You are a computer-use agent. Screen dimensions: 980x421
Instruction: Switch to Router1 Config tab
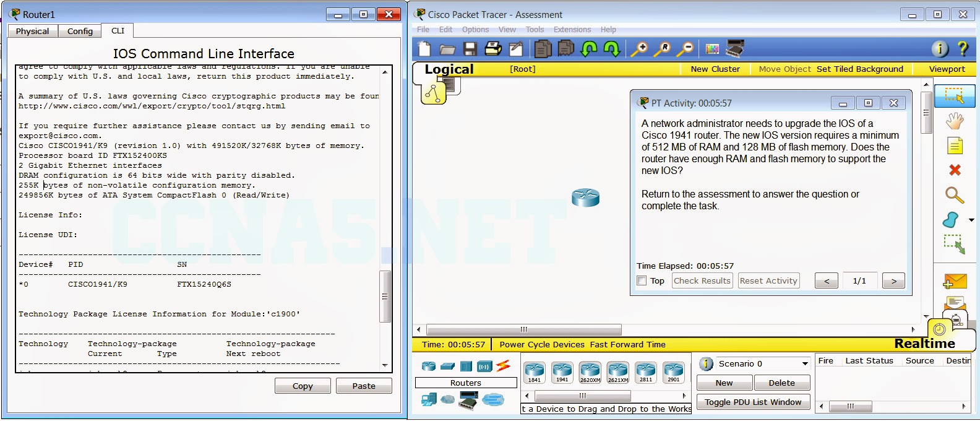click(x=80, y=31)
